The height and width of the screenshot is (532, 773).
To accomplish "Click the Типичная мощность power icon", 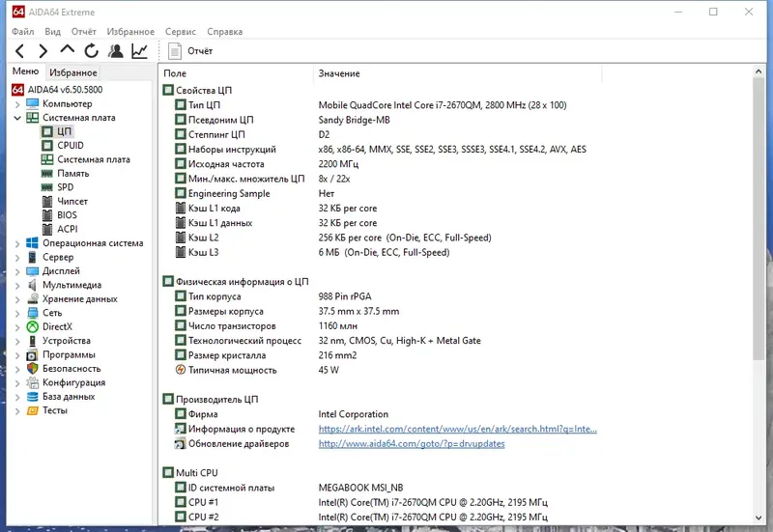I will 181,370.
